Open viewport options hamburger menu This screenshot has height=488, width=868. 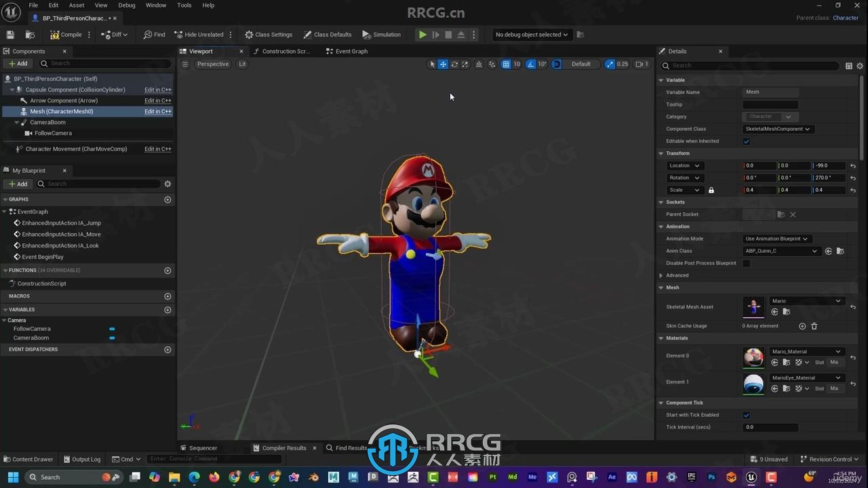coord(185,64)
